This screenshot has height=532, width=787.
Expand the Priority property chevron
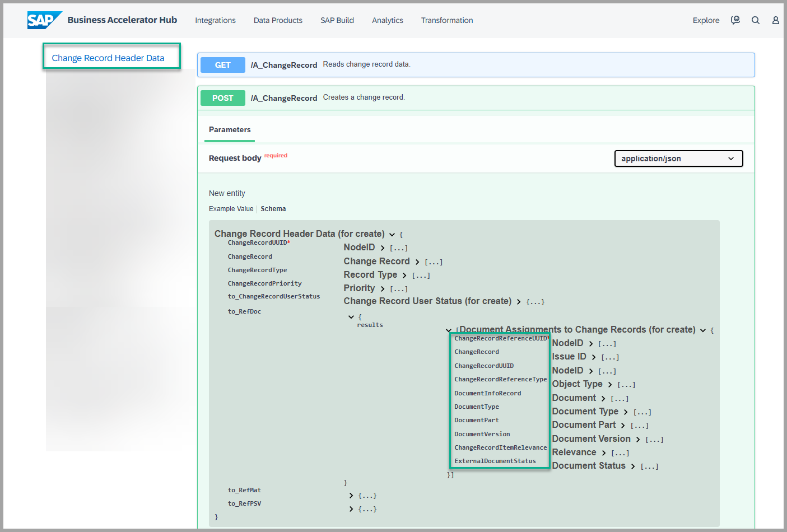click(383, 289)
